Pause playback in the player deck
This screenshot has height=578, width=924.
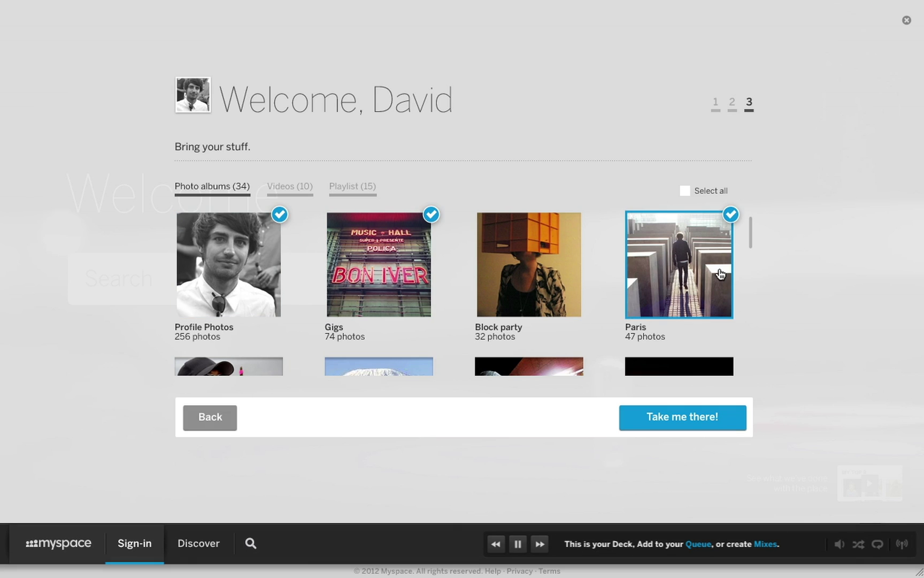518,544
